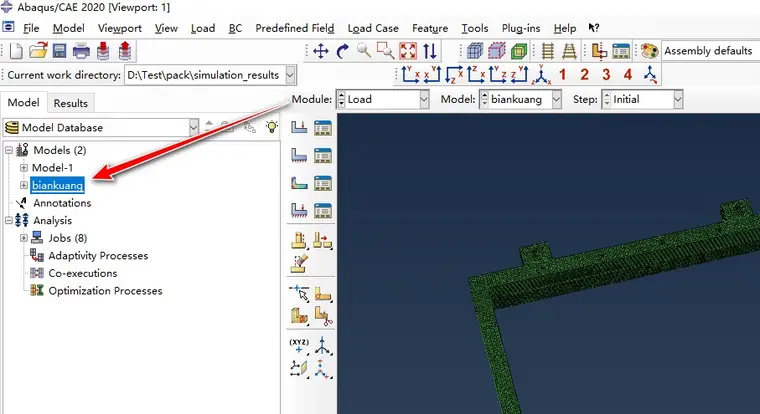
Task: Select Optimization Processes tree item
Action: click(105, 291)
